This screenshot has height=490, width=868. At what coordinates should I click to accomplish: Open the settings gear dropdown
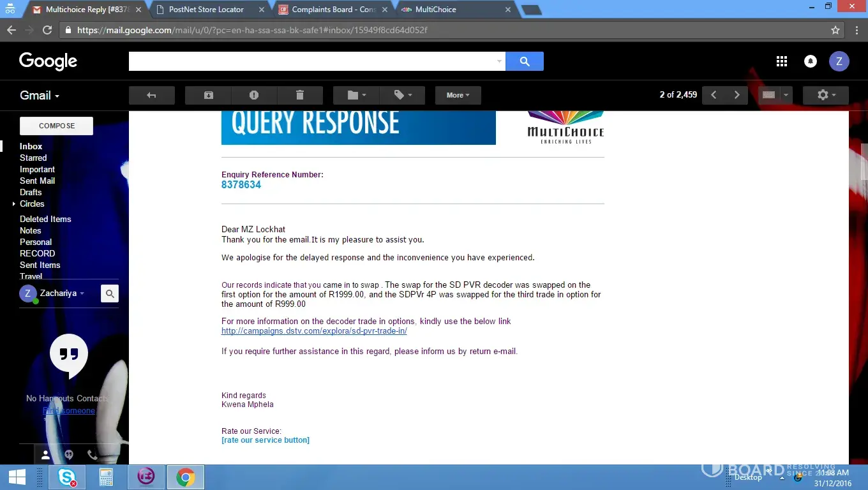coord(825,95)
